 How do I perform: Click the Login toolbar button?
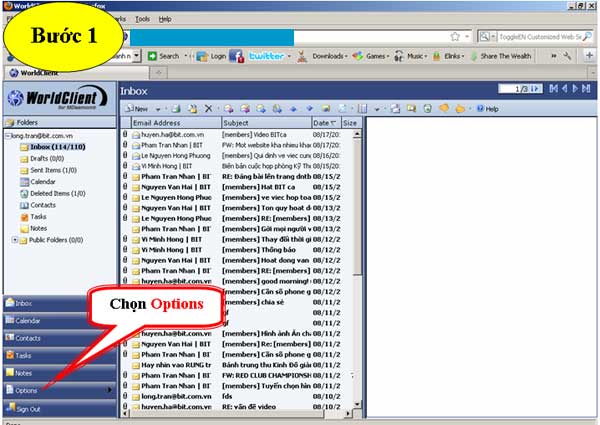(x=212, y=56)
